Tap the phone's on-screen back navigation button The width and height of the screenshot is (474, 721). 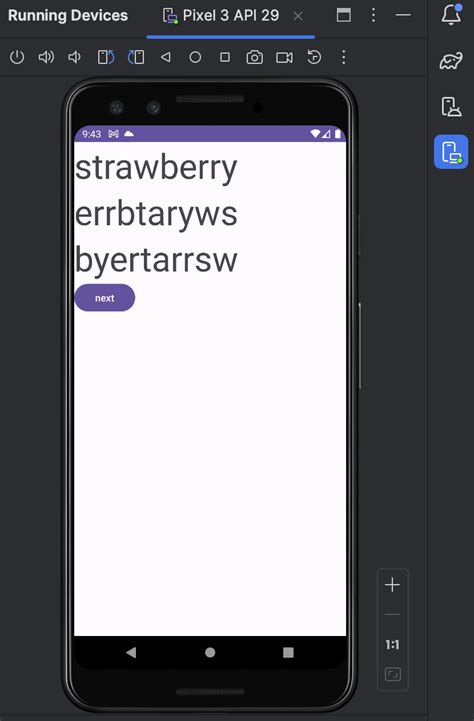(x=131, y=652)
